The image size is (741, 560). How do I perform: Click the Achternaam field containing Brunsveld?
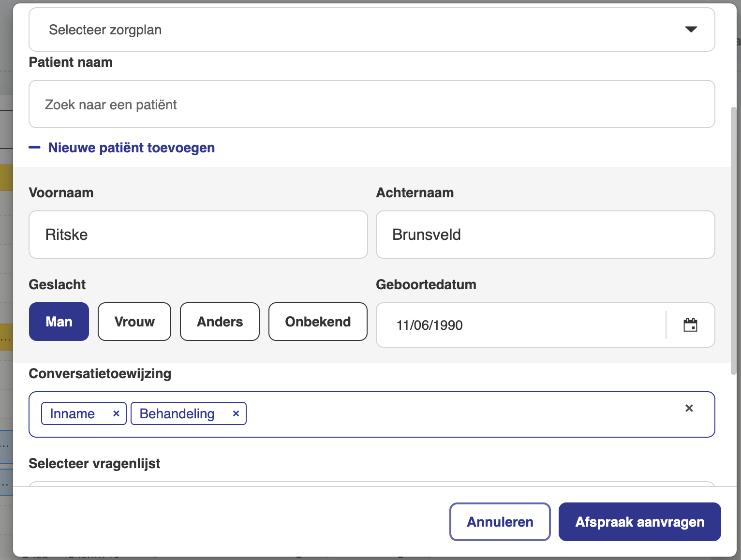(545, 235)
